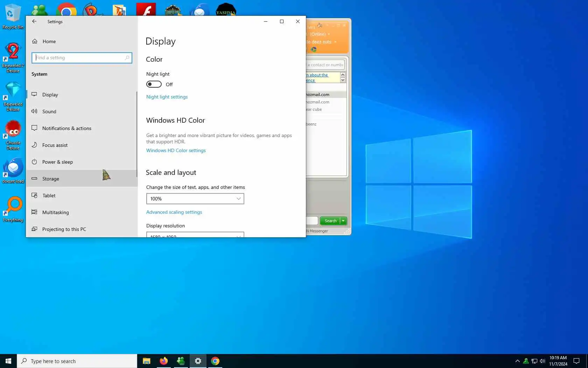This screenshot has width=588, height=368.
Task: Click the taskbar search box
Action: pyautogui.click(x=77, y=361)
